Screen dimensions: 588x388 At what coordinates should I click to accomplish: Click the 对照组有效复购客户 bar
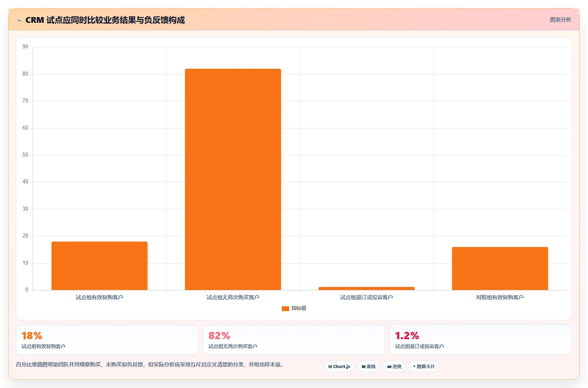click(x=500, y=268)
